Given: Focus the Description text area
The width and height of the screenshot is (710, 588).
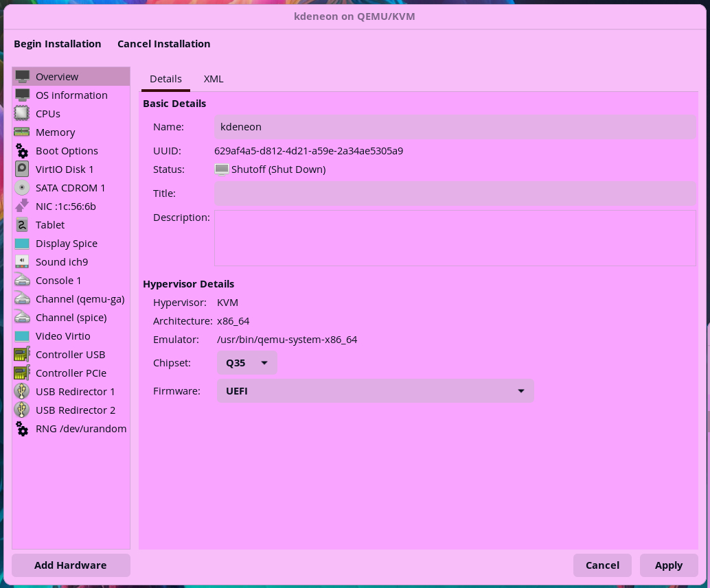Looking at the screenshot, I should pyautogui.click(x=455, y=237).
